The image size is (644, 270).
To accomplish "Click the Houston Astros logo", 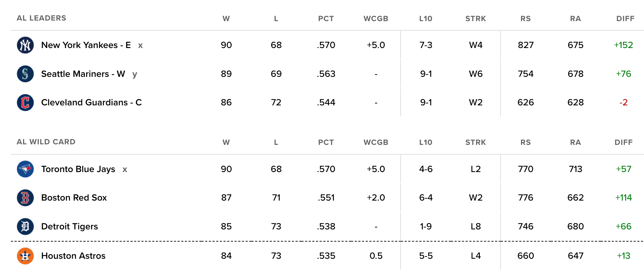I will tap(25, 256).
